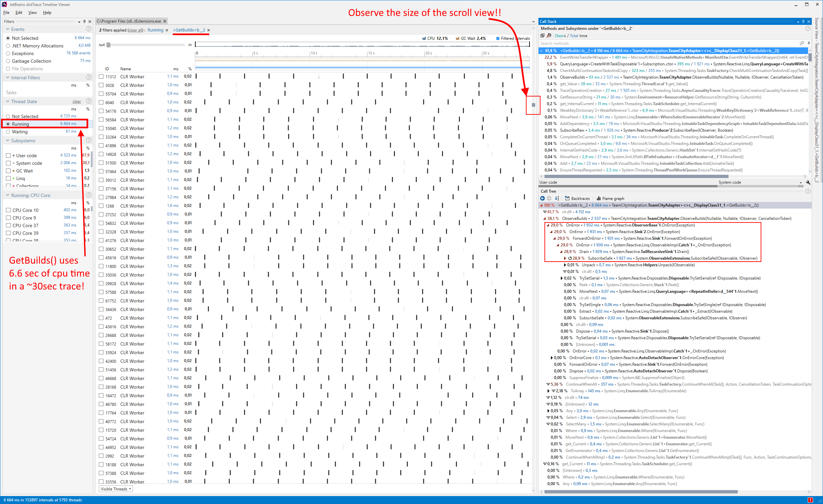Click the sort icon next to navigation arrows

coord(557,198)
